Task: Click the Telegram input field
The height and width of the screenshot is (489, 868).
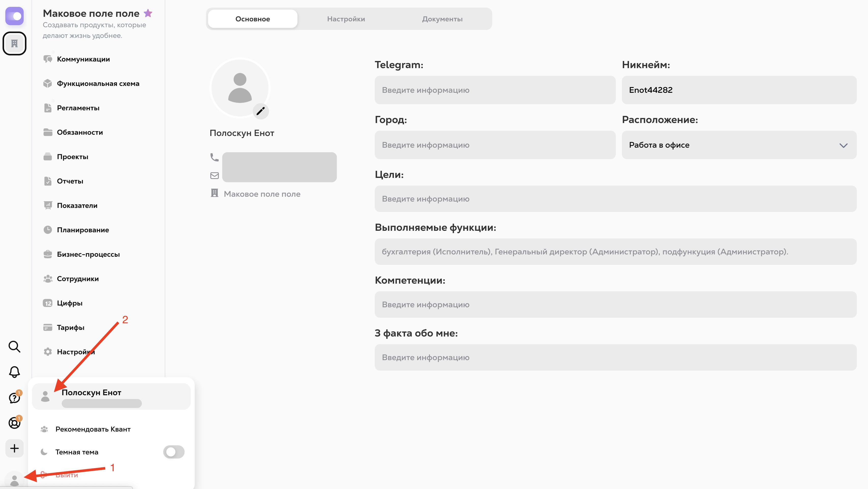Action: click(495, 90)
